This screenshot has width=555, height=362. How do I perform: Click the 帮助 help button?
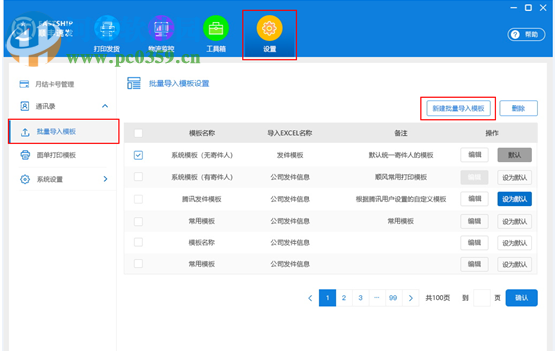[526, 34]
